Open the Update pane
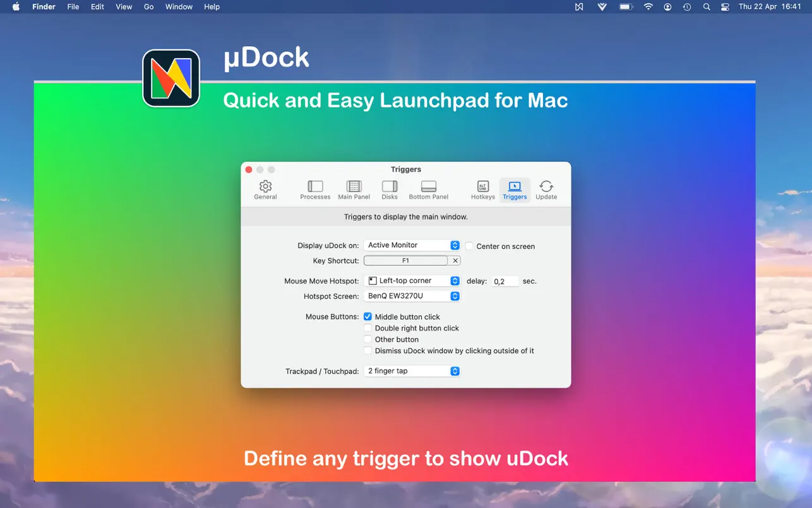812x508 pixels. pos(546,190)
